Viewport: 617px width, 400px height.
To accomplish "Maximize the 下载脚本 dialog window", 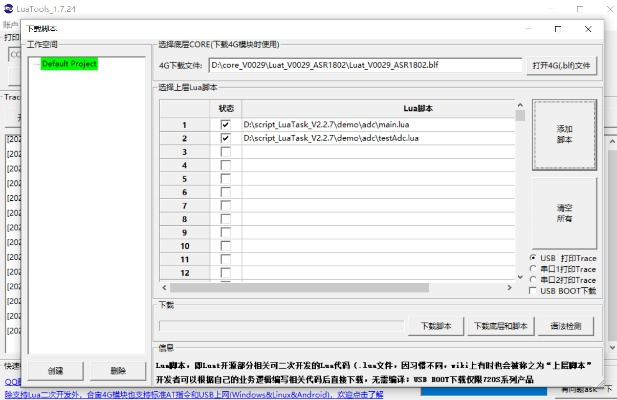I will click(558, 29).
